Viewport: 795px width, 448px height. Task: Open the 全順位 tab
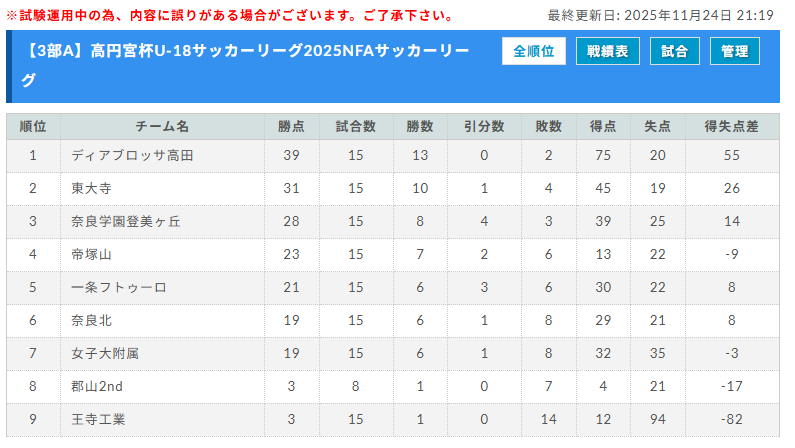[534, 52]
